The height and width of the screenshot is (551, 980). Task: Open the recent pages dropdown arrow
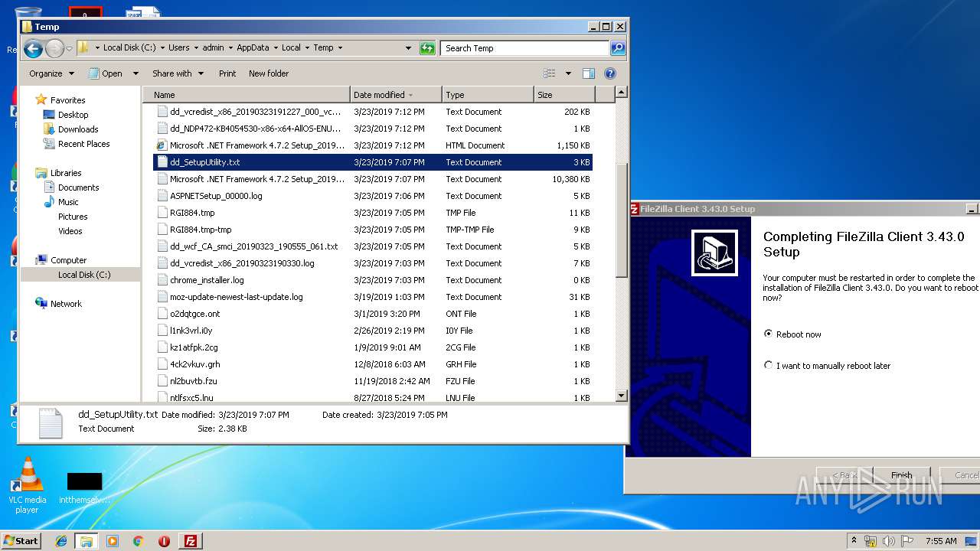tap(69, 49)
